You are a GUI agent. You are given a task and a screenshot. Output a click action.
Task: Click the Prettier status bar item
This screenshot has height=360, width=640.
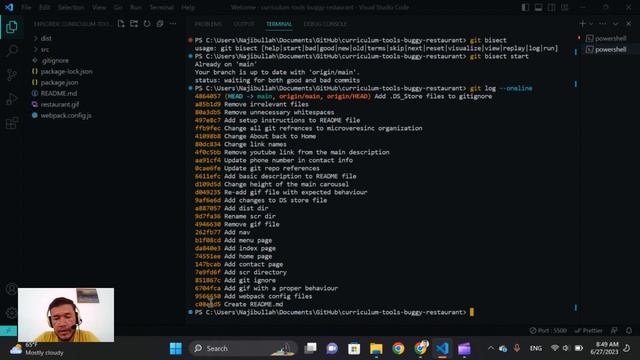point(588,331)
